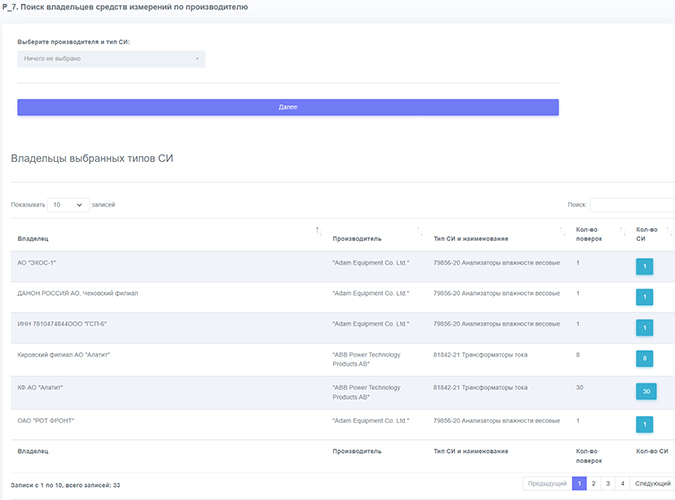The height and width of the screenshot is (500, 675).
Task: Click count button for ОАО "РОТ ФРОНТ" row
Action: [644, 424]
